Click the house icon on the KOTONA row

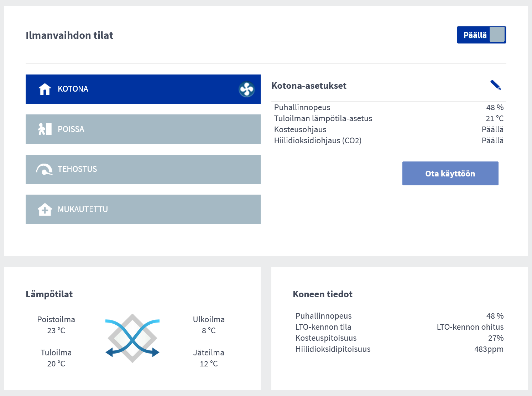tap(45, 89)
